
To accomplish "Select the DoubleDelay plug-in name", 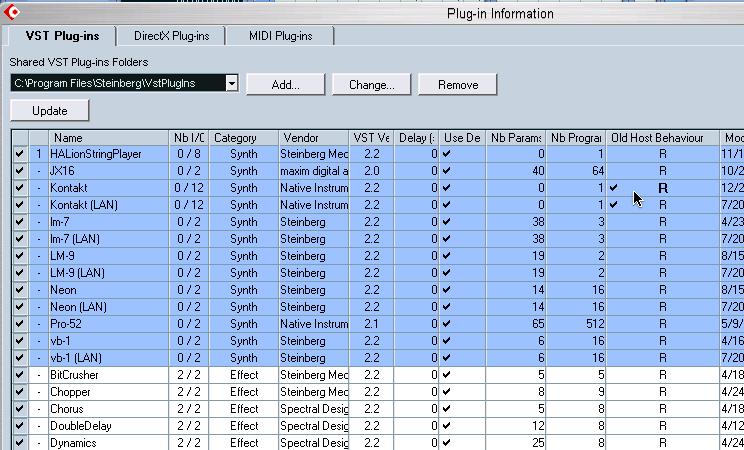I will click(x=81, y=426).
